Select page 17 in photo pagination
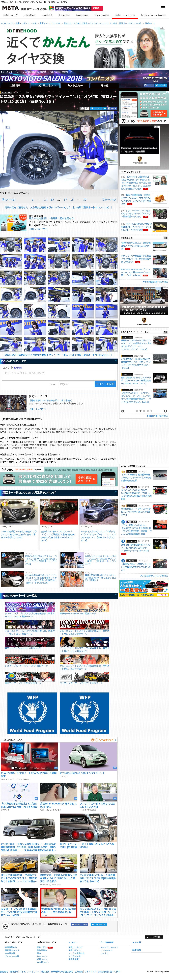Viewport: 169px width, 980px height. click(65, 199)
